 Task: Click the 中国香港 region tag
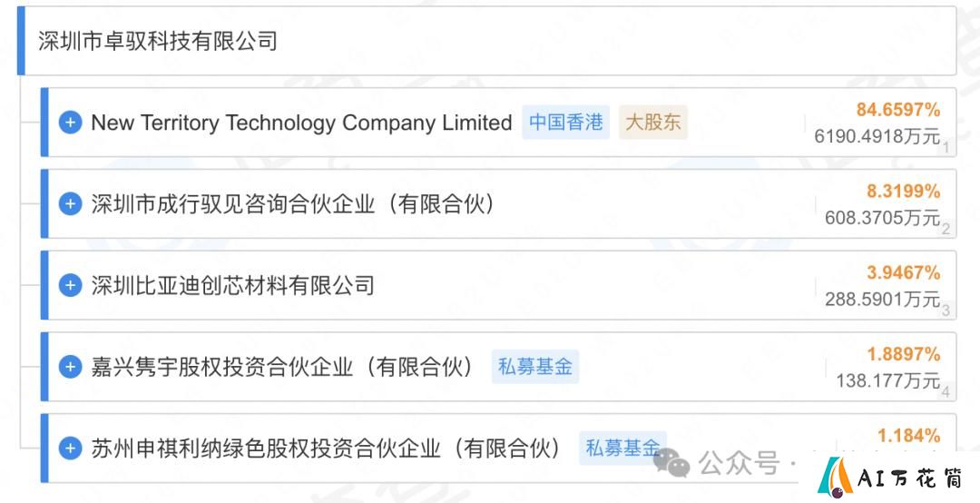click(565, 122)
